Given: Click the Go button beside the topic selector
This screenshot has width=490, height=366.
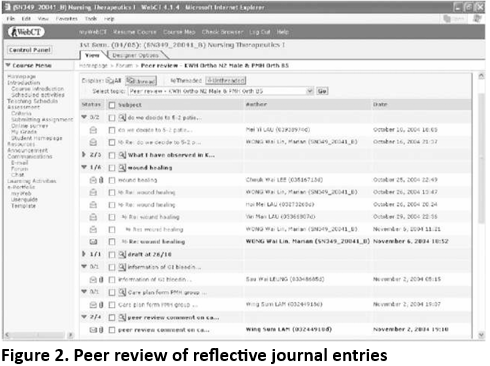Looking at the screenshot, I should (322, 91).
